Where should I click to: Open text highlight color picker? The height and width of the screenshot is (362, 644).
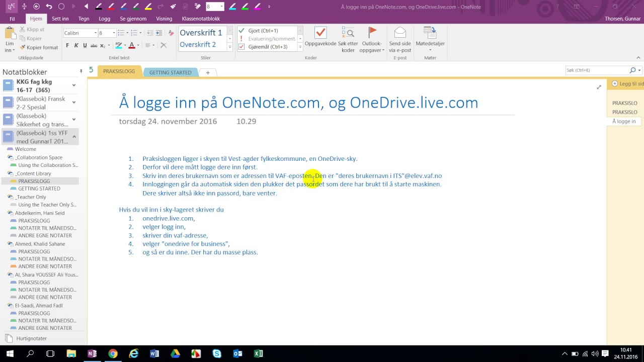[x=119, y=45]
